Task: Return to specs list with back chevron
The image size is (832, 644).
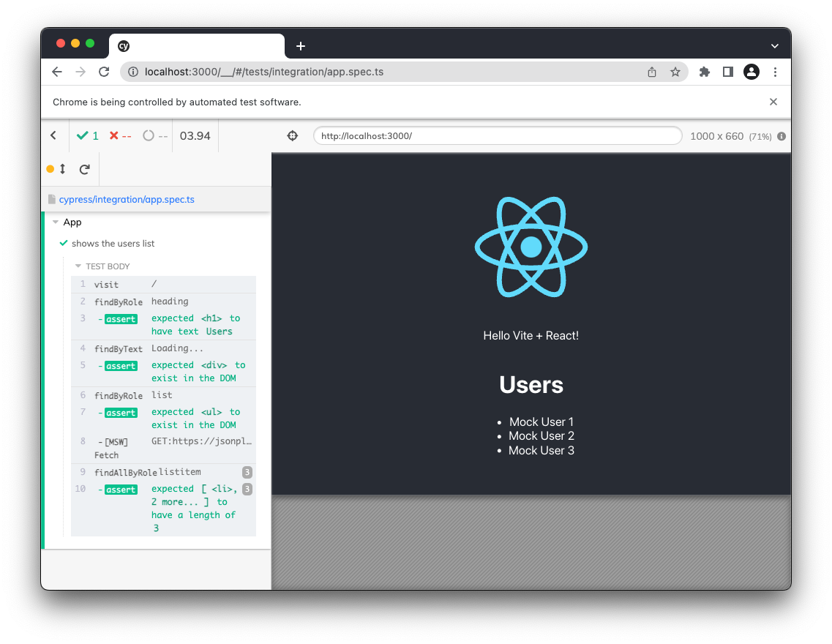Action: coord(53,136)
